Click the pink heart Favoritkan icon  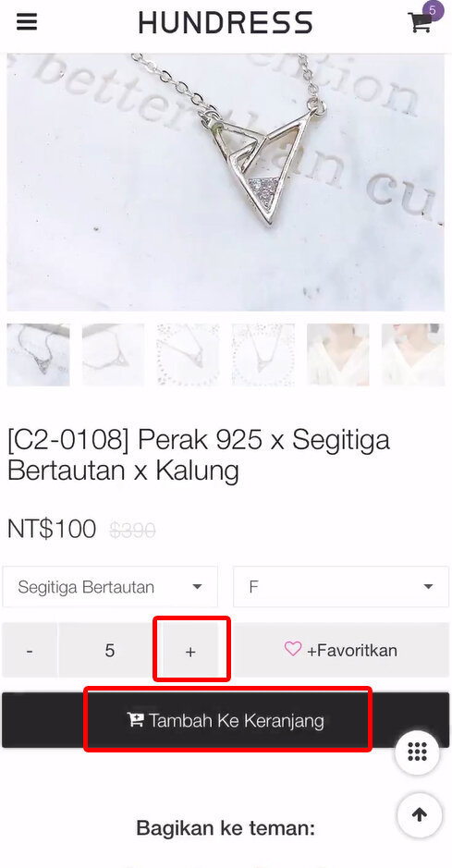tap(293, 649)
